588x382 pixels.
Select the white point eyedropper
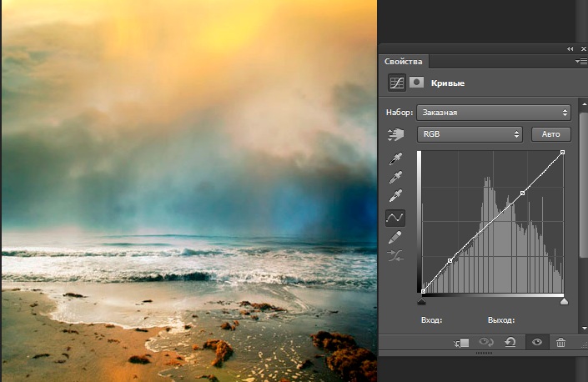coord(395,197)
